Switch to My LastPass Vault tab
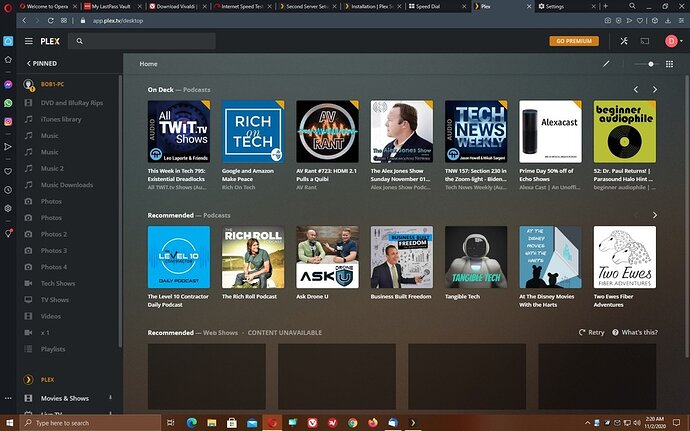Screen dimensions: 690x431 coord(114,6)
